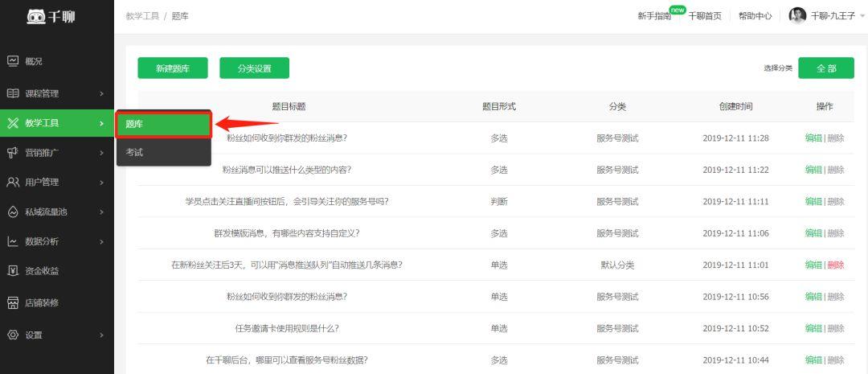Edit the 10:56 question row
The image size is (868, 374).
(x=813, y=297)
